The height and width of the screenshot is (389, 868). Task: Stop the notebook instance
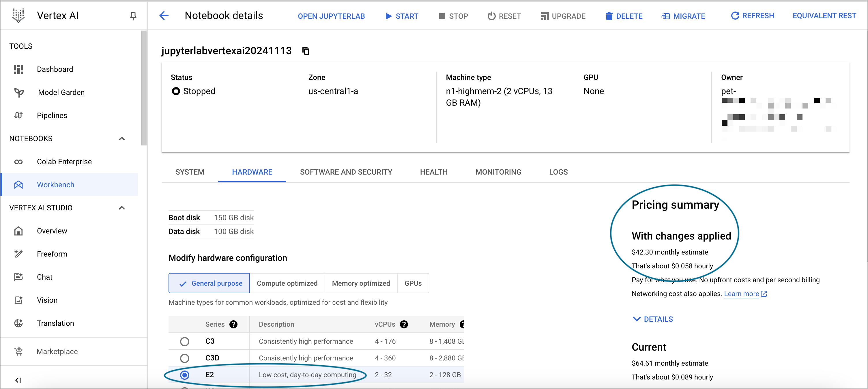point(454,16)
